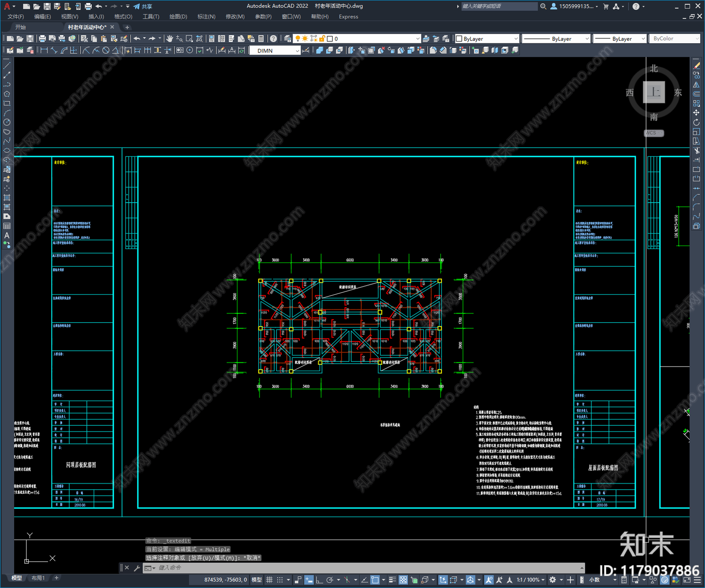Toggle snap mode dots in status bar

[279, 580]
